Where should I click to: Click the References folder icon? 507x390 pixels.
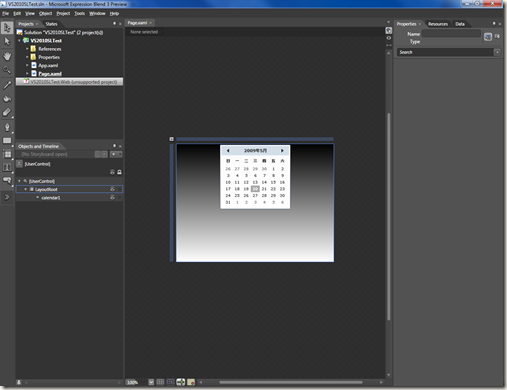tap(33, 49)
